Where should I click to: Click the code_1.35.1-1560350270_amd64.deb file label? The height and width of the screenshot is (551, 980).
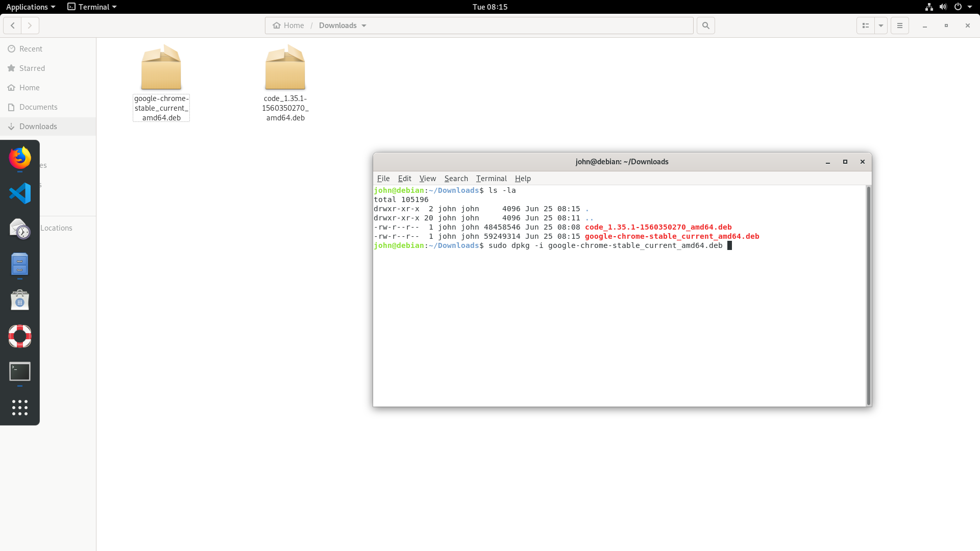[x=285, y=108]
